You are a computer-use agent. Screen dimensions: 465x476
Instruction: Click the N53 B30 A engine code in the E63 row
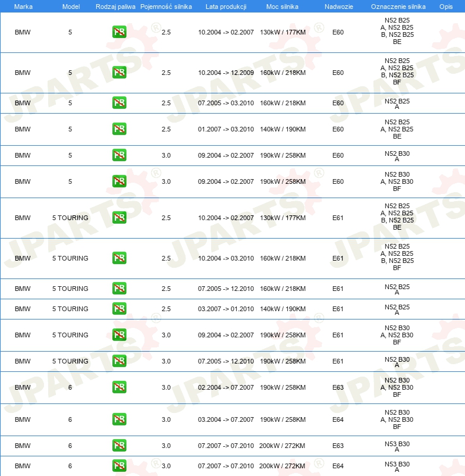pos(397,446)
